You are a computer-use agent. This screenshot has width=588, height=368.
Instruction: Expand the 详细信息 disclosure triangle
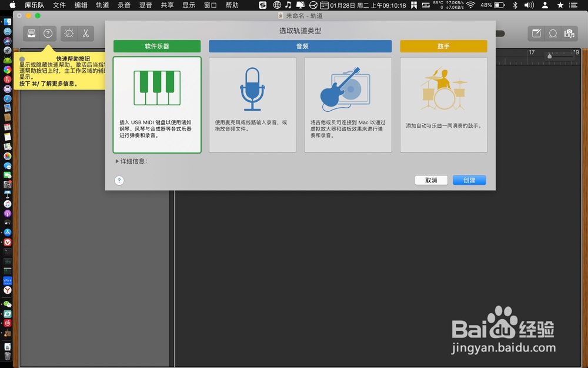click(x=117, y=160)
